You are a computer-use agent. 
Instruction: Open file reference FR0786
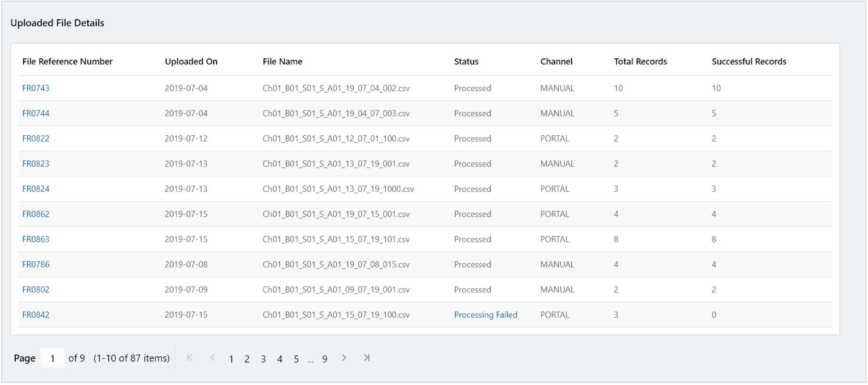[36, 264]
